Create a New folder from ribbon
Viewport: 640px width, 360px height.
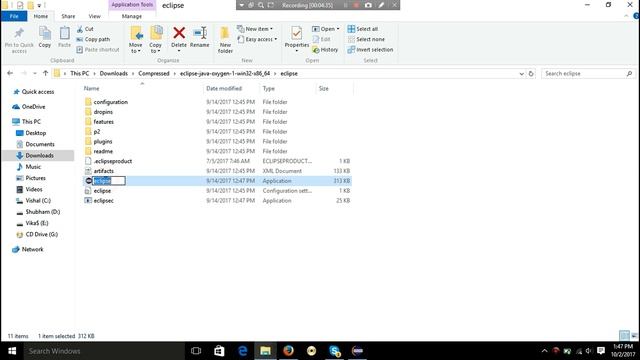click(225, 40)
